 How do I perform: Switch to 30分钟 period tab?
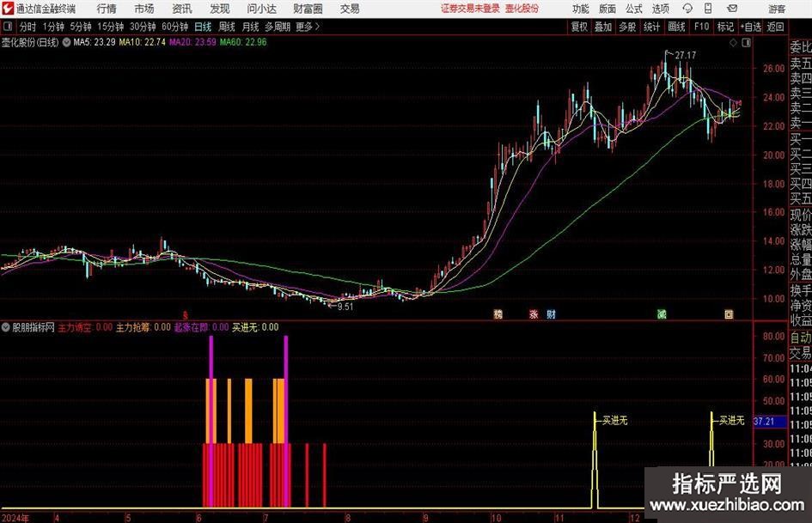[x=143, y=27]
